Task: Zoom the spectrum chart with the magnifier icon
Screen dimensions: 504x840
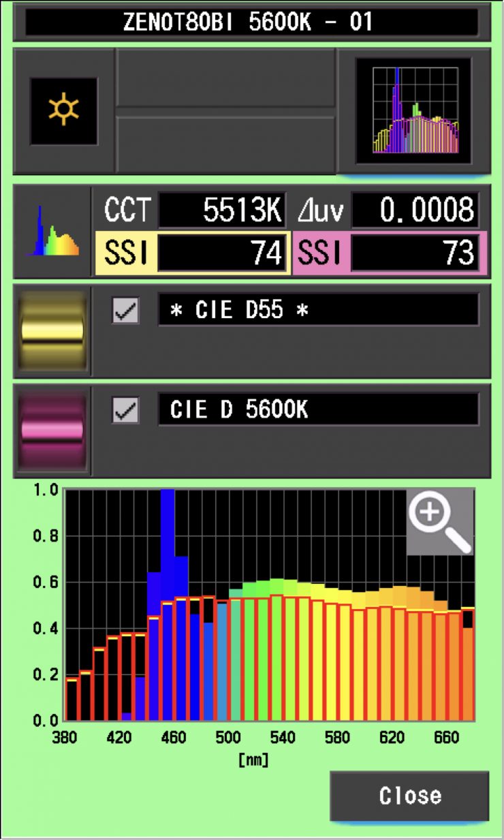Action: tap(439, 521)
